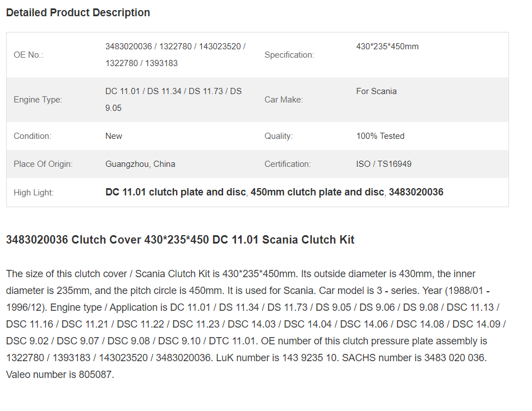
Task: Select engine type value 'DC 11.01 / DS 11.34'
Action: (x=173, y=100)
